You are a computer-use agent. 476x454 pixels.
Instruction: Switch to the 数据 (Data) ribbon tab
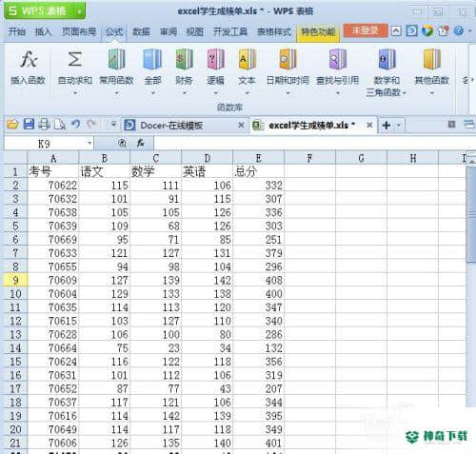pos(141,31)
